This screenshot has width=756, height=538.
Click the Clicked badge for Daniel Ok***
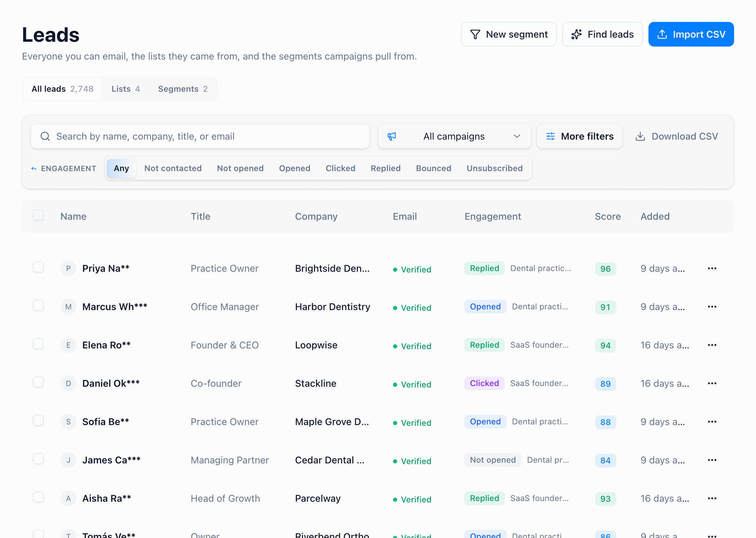click(484, 383)
